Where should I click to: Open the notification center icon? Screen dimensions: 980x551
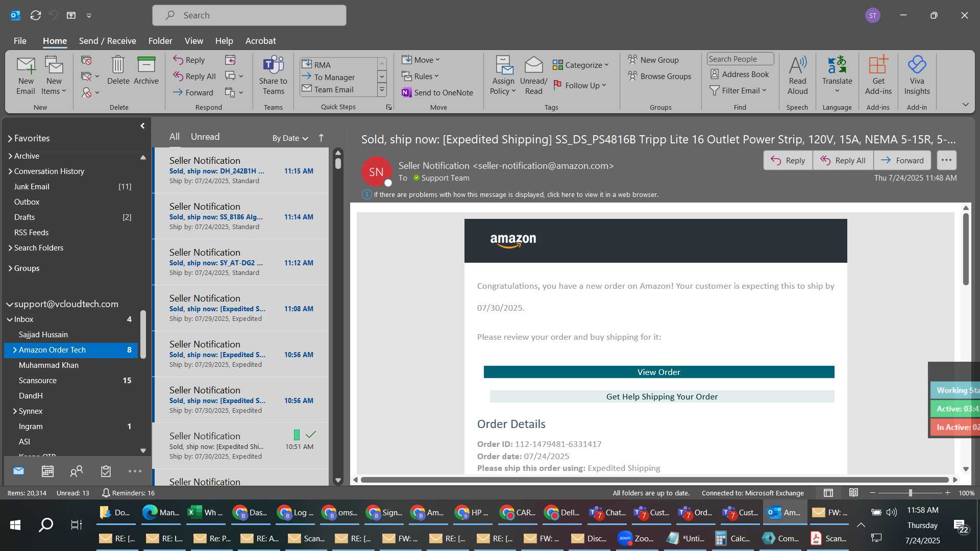tap(960, 526)
